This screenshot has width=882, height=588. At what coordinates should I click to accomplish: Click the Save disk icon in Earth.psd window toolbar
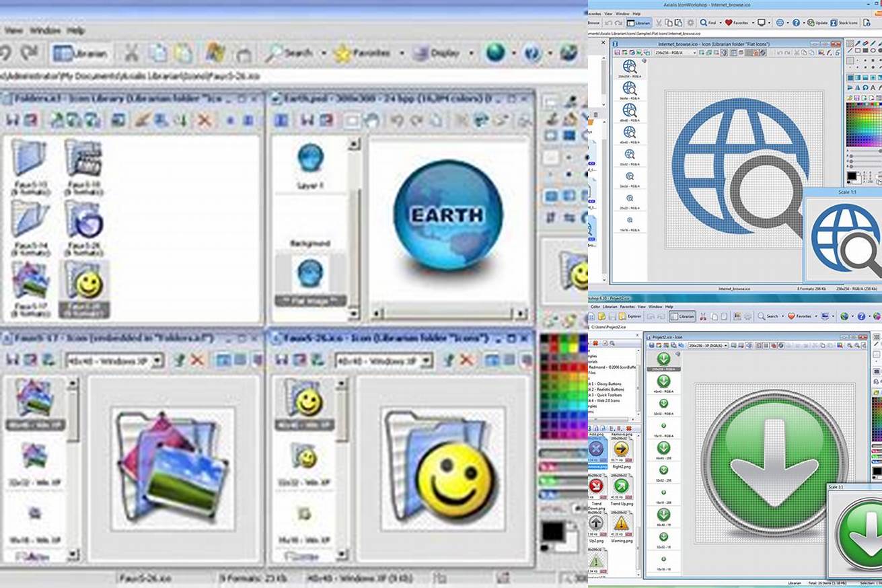[x=307, y=120]
